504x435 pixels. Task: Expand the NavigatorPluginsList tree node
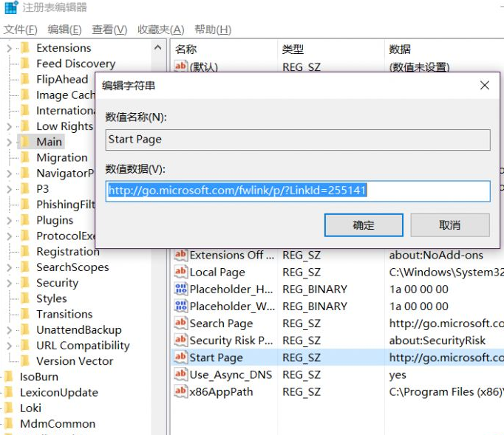[x=10, y=174]
